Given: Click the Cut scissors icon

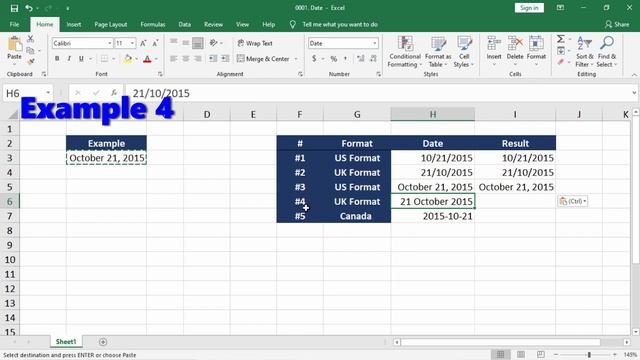Looking at the screenshot, I should tap(30, 39).
